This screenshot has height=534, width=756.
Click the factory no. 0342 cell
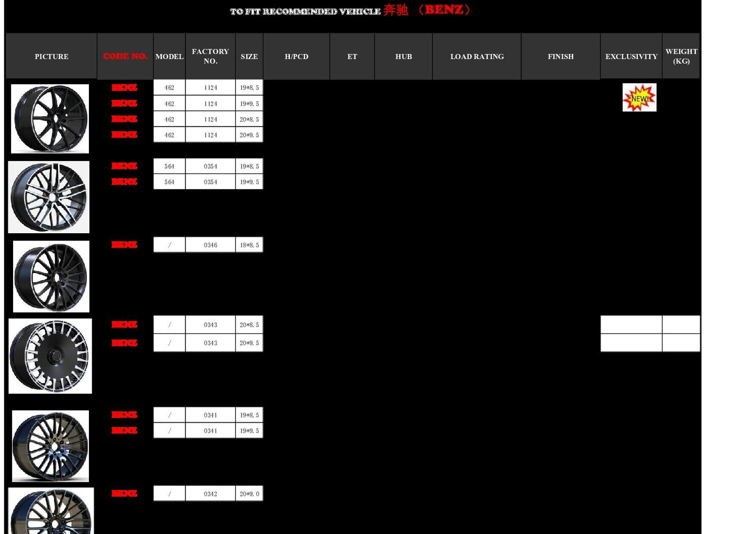coord(210,494)
